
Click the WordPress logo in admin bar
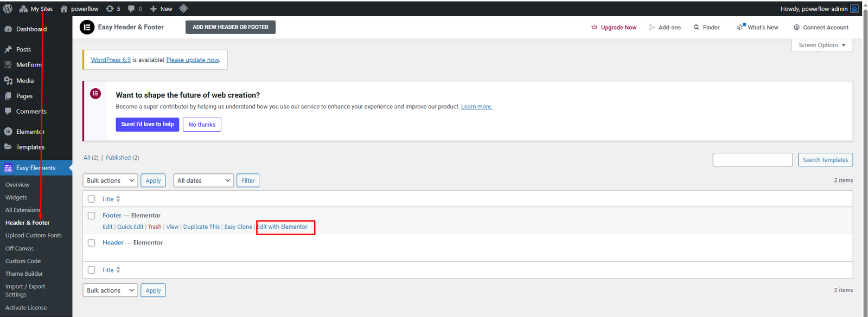pos(8,9)
